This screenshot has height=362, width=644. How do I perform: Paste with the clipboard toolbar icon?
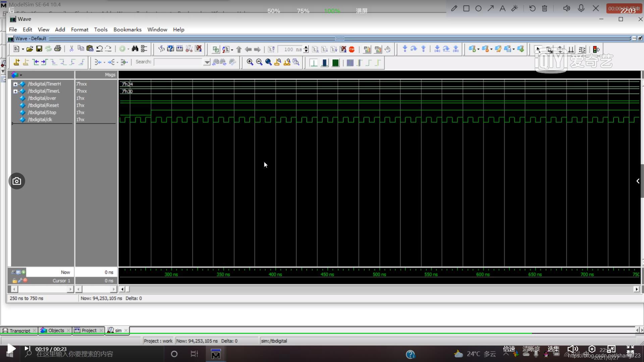coord(90,49)
